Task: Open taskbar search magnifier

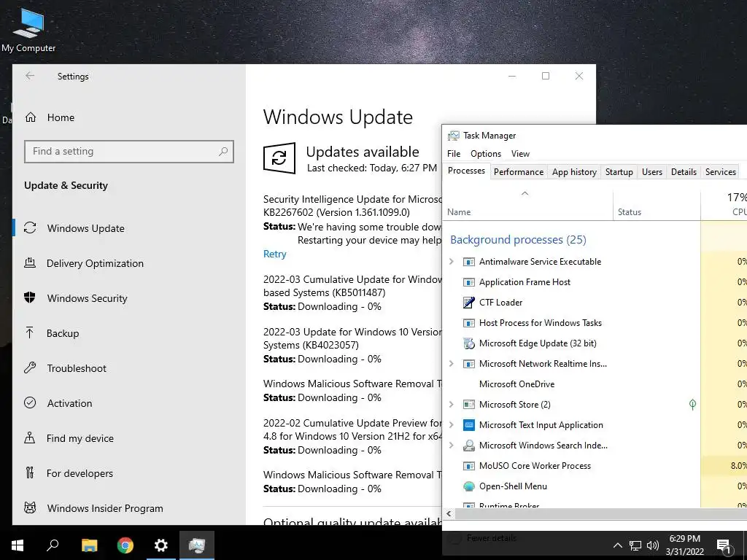Action: tap(53, 545)
